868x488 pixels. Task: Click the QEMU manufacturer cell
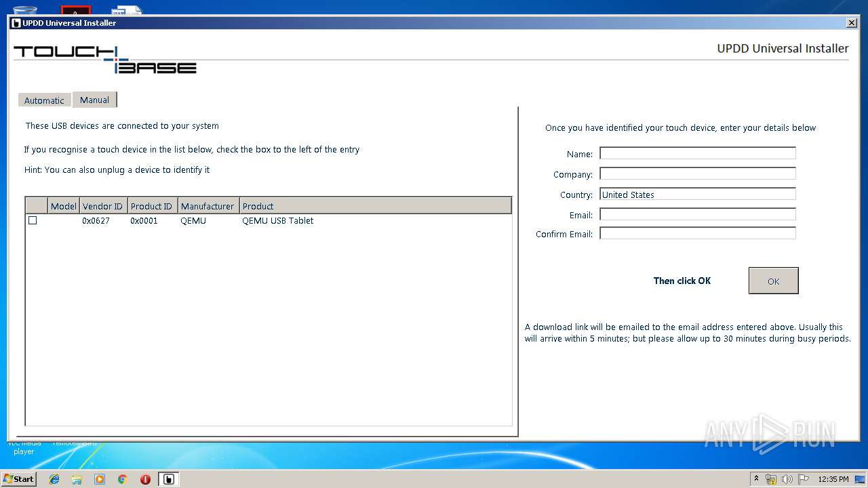[x=193, y=220]
